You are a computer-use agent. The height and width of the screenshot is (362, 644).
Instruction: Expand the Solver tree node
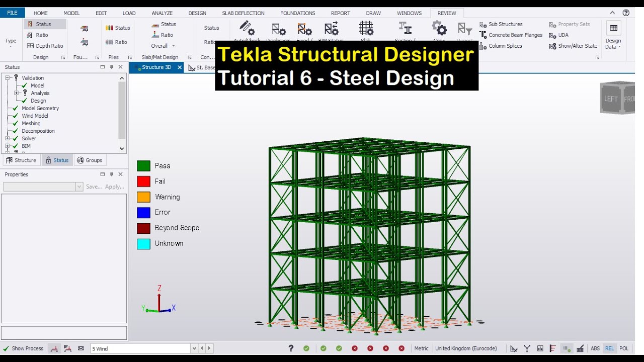tap(8, 138)
